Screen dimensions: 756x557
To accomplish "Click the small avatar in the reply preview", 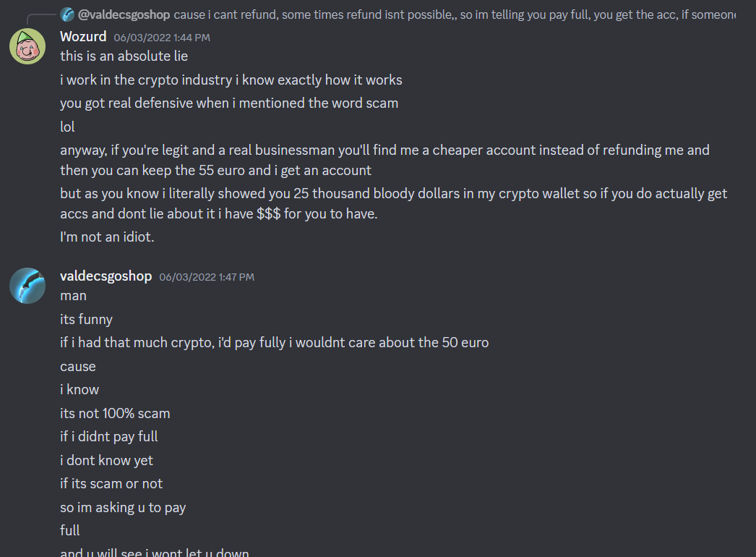I will 67,14.
